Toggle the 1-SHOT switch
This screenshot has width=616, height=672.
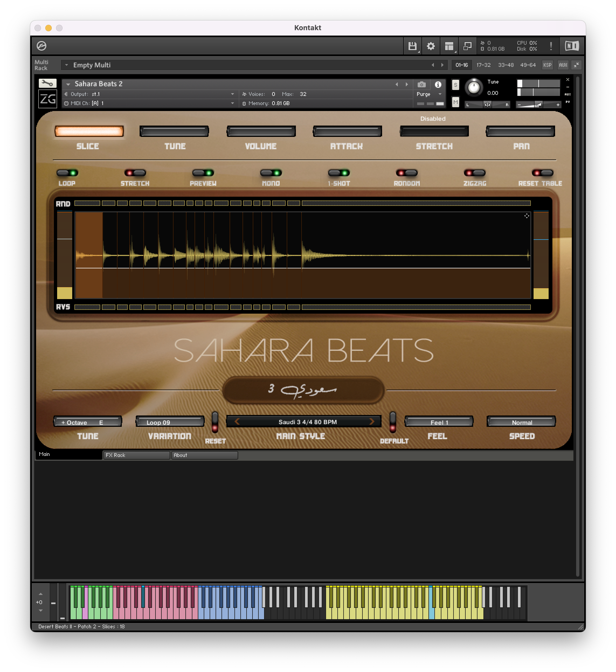click(x=339, y=173)
